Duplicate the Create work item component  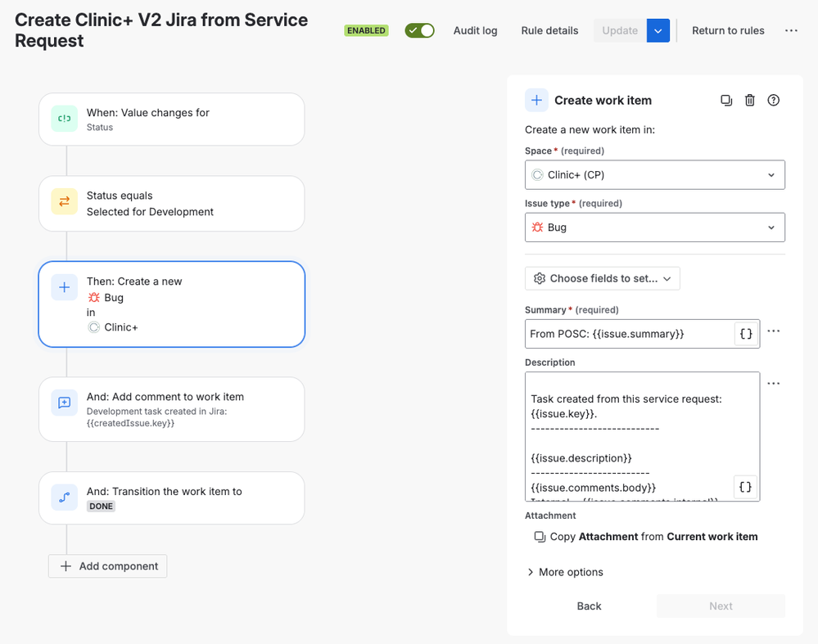(726, 100)
